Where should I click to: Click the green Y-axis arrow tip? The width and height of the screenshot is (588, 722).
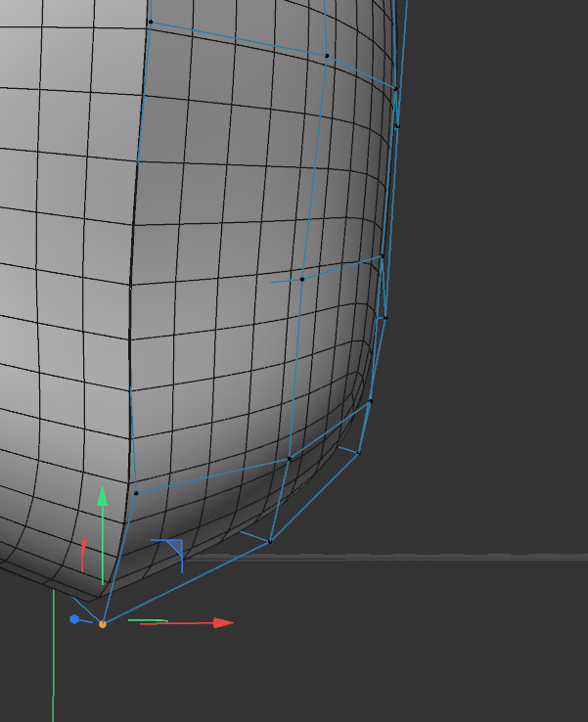click(102, 496)
